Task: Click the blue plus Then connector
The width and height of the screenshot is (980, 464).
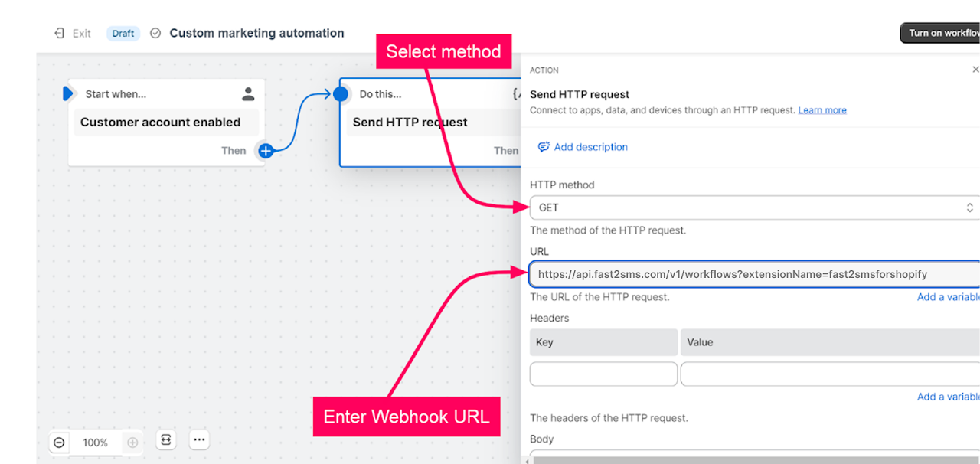Action: [x=266, y=151]
